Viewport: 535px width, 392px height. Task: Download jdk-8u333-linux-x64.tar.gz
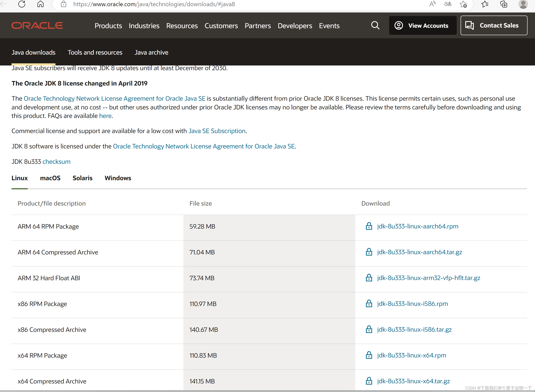pyautogui.click(x=413, y=381)
